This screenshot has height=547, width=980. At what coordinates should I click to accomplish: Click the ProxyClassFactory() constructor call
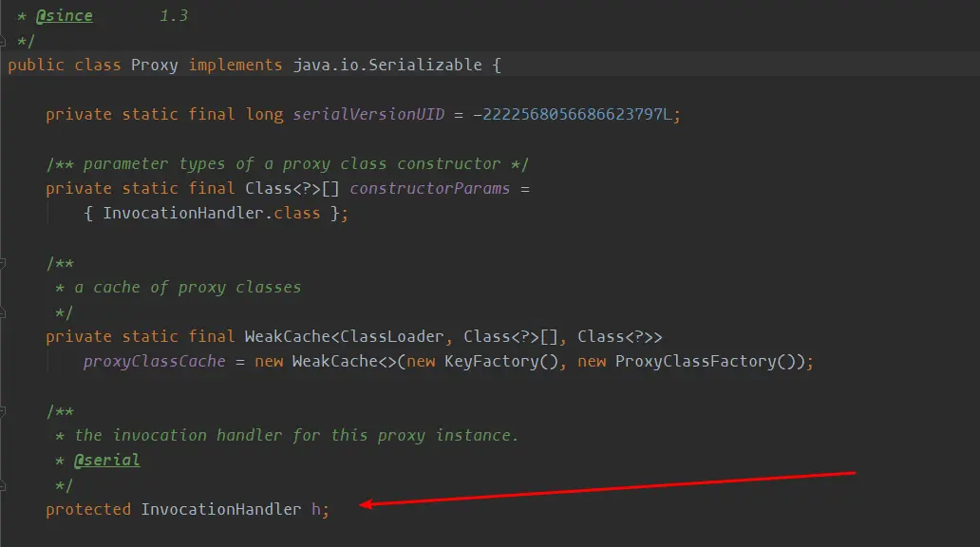pyautogui.click(x=705, y=361)
